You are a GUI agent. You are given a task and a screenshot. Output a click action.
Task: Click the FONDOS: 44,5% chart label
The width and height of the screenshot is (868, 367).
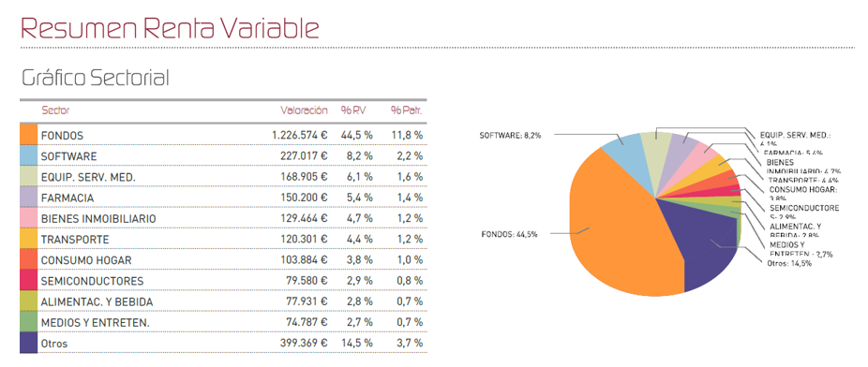509,234
